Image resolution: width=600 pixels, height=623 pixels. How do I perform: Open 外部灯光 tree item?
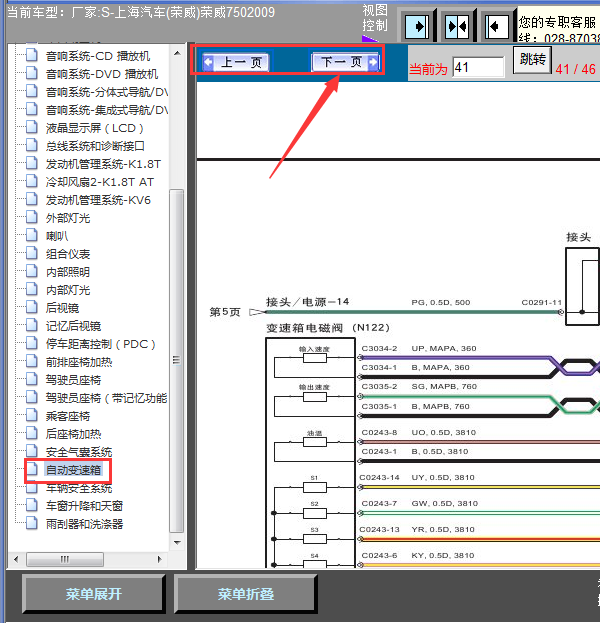pos(68,218)
